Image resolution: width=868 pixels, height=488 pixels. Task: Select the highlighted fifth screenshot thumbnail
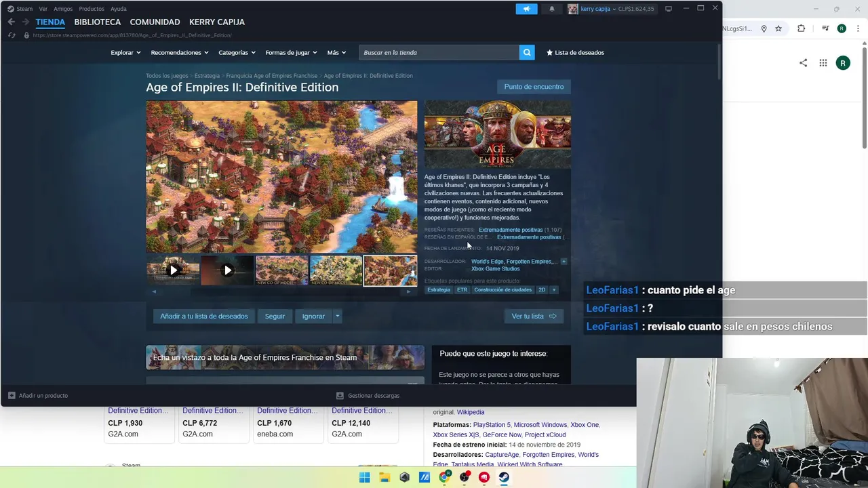pyautogui.click(x=391, y=270)
